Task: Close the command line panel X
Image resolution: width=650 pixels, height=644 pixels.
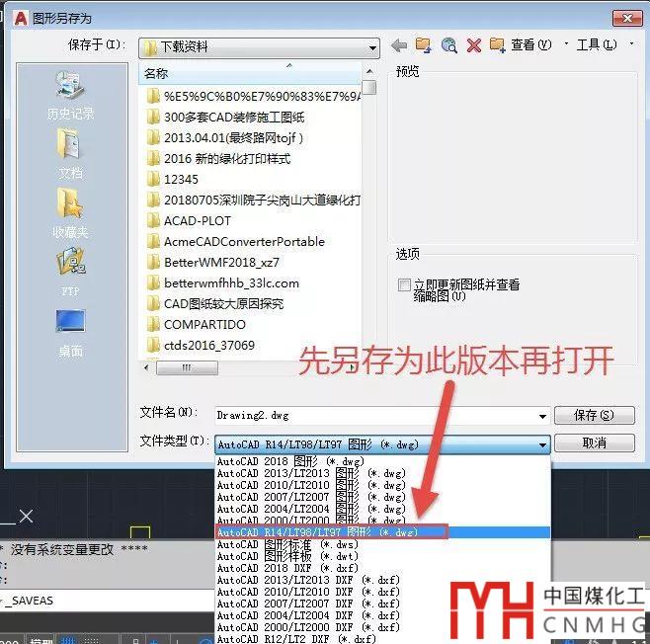Action: tap(26, 517)
